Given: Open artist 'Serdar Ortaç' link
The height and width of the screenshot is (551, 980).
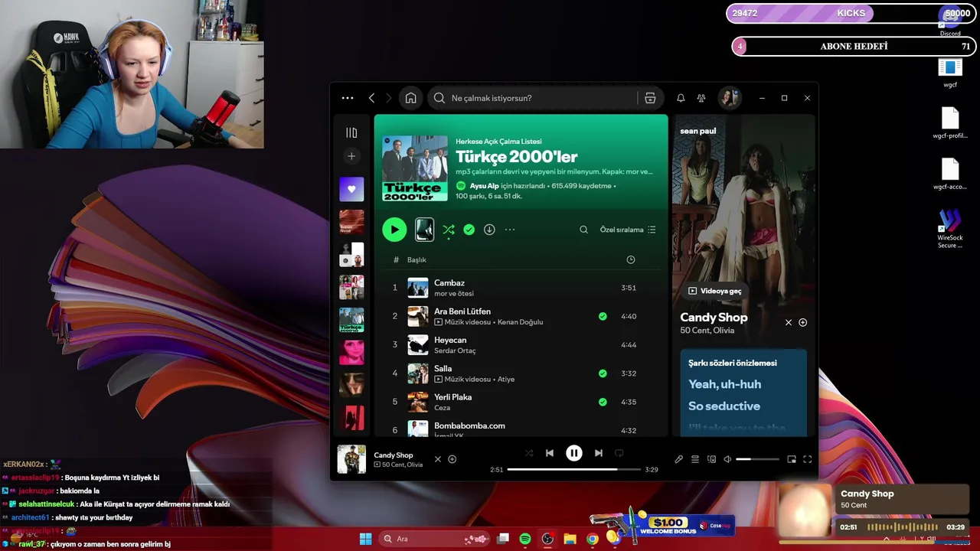Looking at the screenshot, I should pos(455,350).
